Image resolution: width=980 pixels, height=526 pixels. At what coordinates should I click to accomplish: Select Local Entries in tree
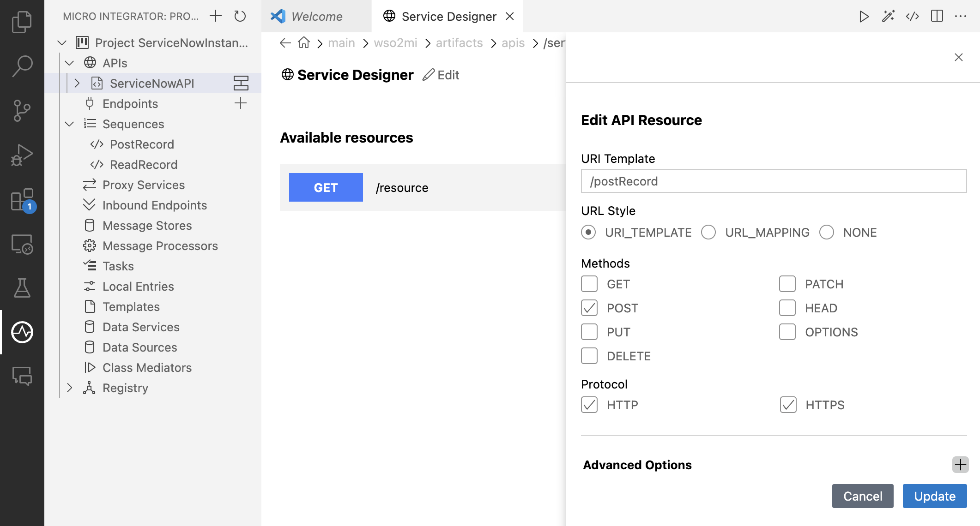click(x=138, y=286)
